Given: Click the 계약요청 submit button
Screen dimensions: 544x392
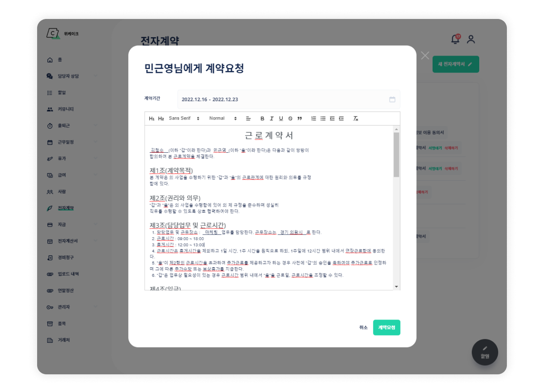Looking at the screenshot, I should (386, 328).
